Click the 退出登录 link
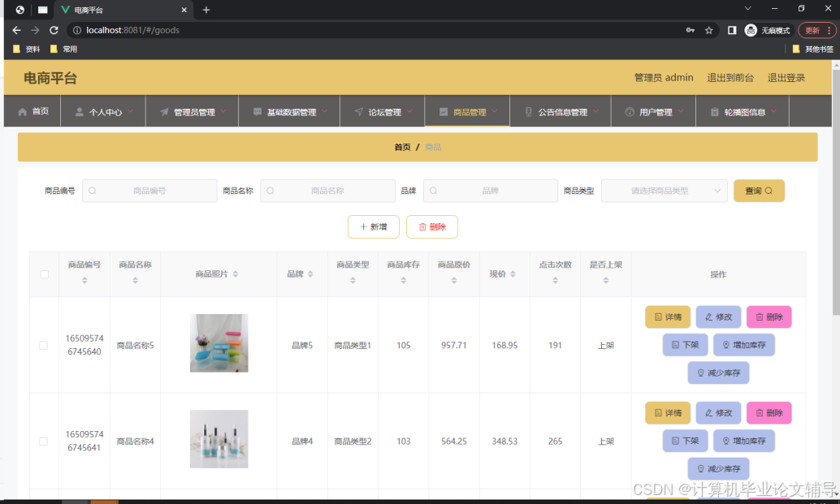 pyautogui.click(x=786, y=78)
